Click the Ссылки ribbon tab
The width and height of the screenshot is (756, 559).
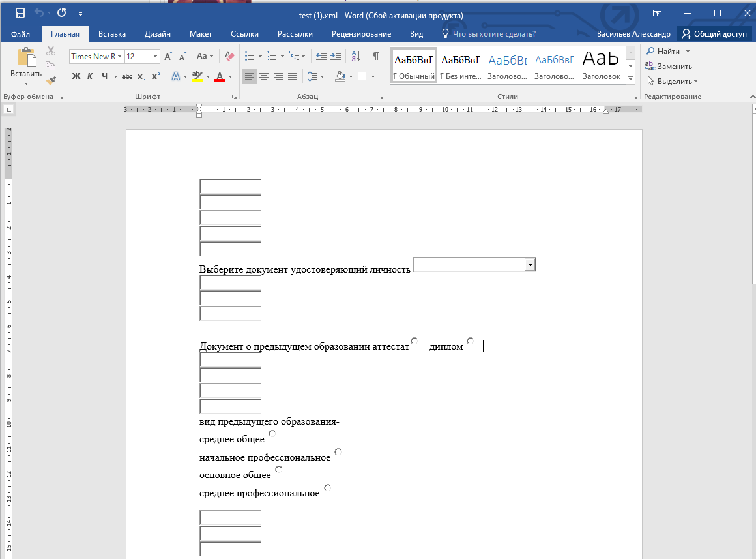pos(244,34)
